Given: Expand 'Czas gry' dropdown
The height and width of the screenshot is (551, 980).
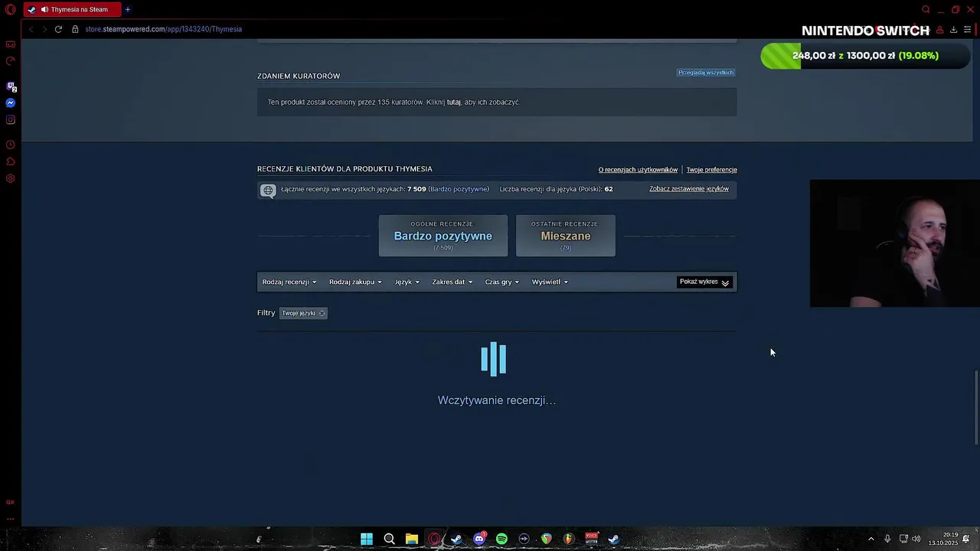Looking at the screenshot, I should tap(502, 282).
